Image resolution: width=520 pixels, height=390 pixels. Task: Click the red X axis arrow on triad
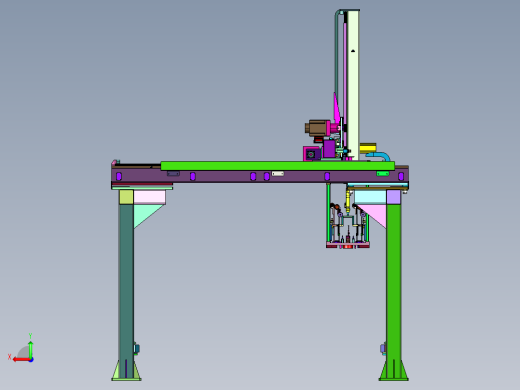tap(21, 360)
